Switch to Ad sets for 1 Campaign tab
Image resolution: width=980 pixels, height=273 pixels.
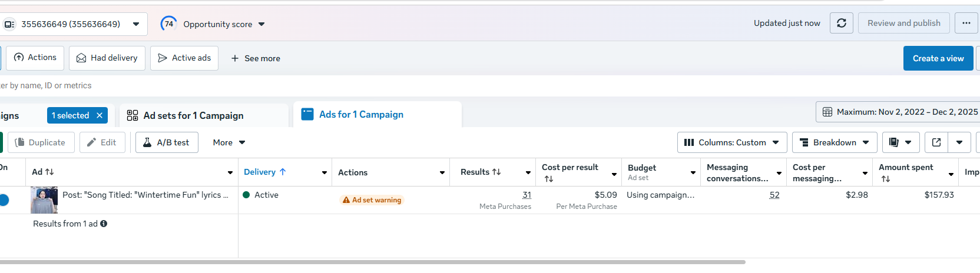[x=193, y=115]
